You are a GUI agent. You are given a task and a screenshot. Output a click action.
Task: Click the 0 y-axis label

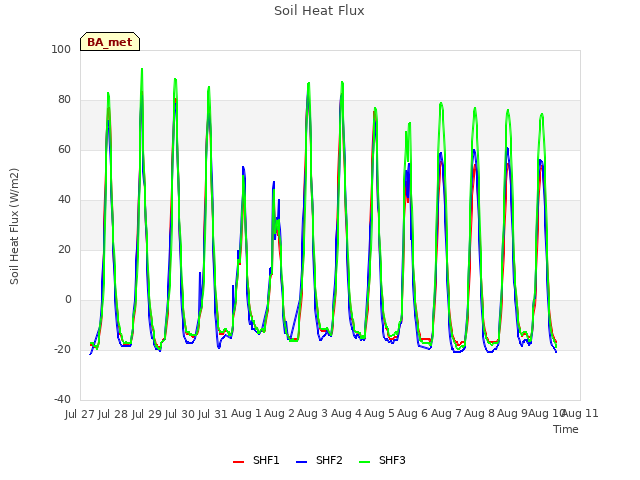tap(68, 300)
